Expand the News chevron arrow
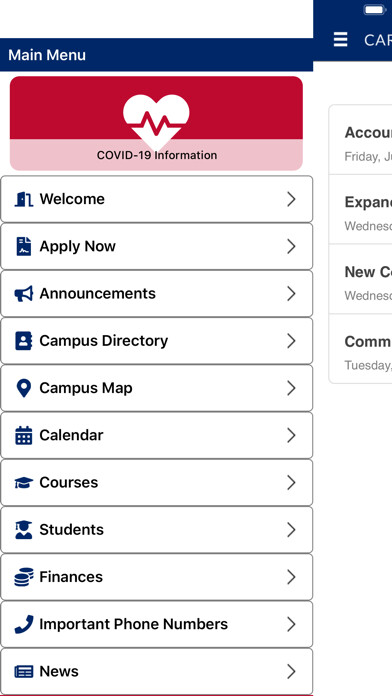This screenshot has width=392, height=696. coord(291,671)
